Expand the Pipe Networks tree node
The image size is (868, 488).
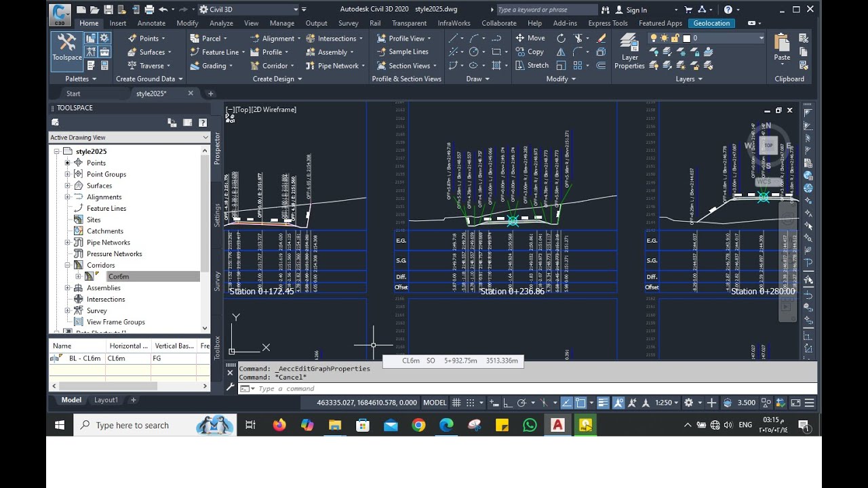tap(68, 243)
